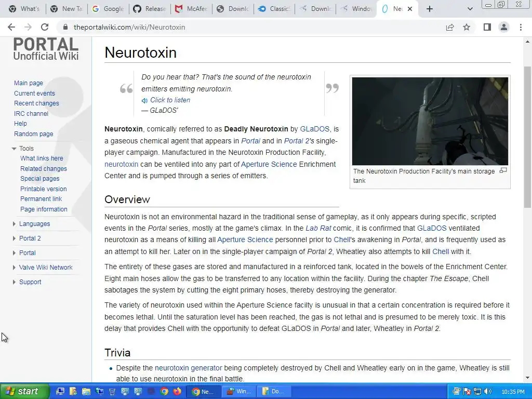Reload the Neurotoxin page
532x399 pixels.
(45, 27)
